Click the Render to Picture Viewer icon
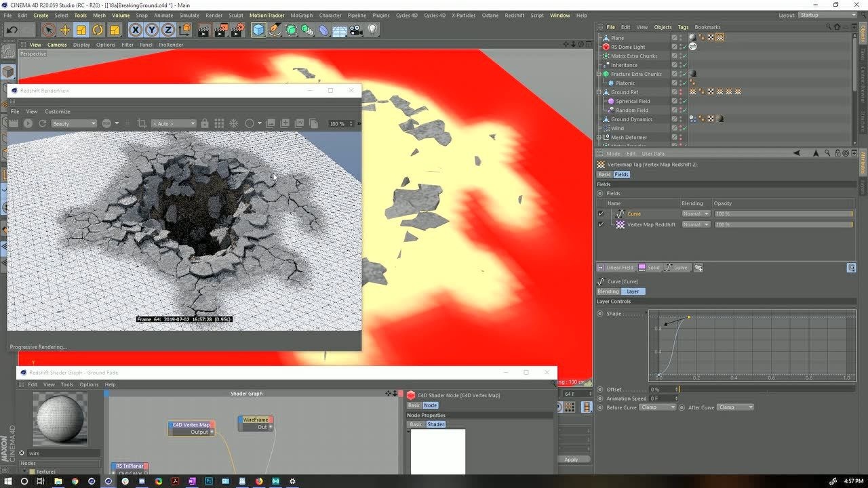Viewport: 868px width, 488px height. 219,30
